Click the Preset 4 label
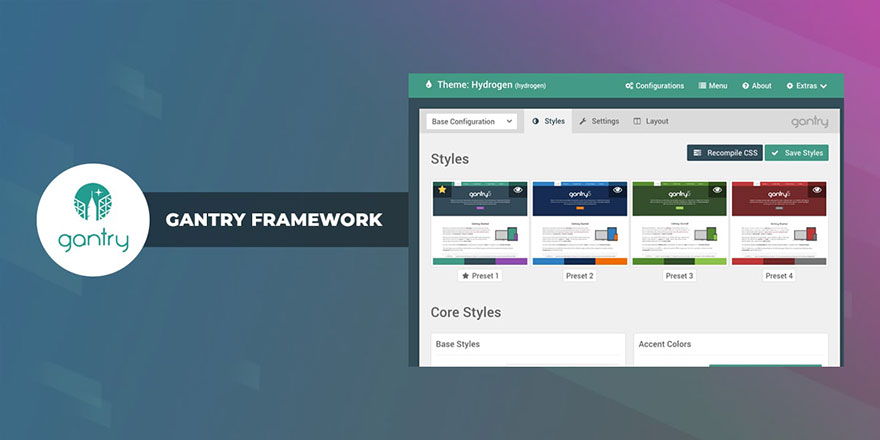This screenshot has height=440, width=880. (x=779, y=276)
